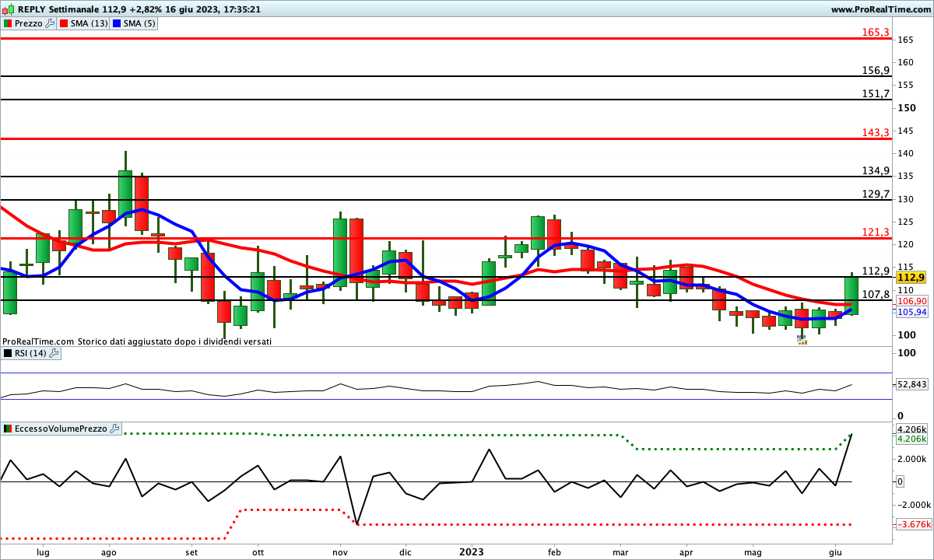
Task: Click the green 4.206k upper band value
Action: coord(911,439)
